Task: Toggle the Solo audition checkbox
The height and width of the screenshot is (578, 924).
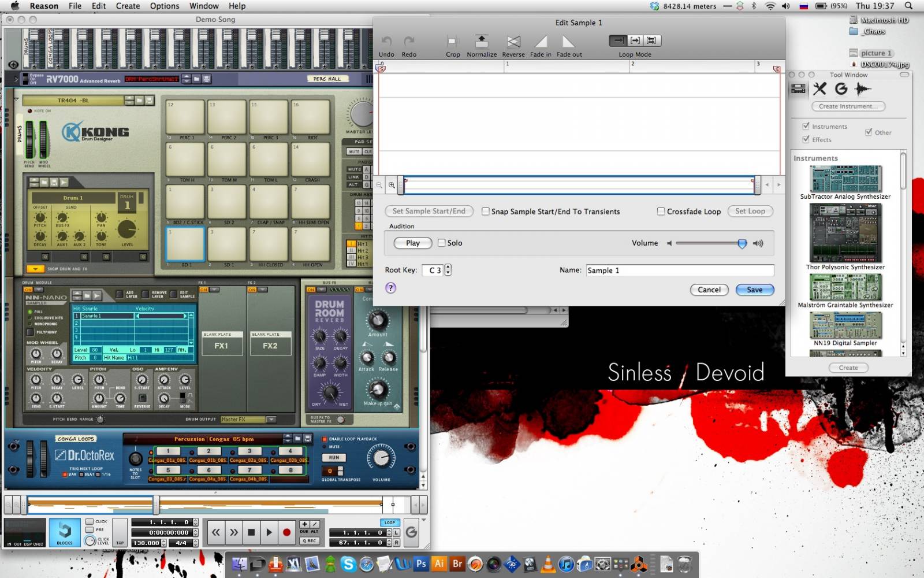Action: click(442, 243)
